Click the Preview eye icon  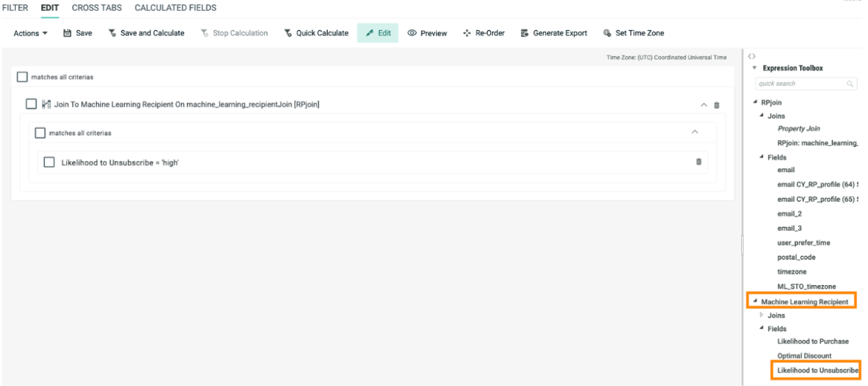412,33
